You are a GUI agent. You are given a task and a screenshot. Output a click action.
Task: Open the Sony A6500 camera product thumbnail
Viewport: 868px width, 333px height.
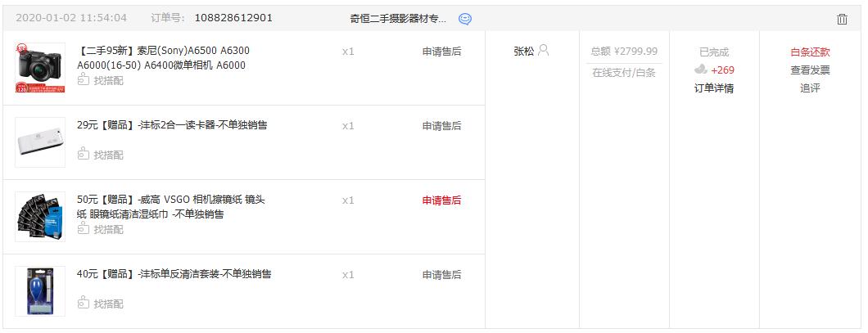point(39,68)
